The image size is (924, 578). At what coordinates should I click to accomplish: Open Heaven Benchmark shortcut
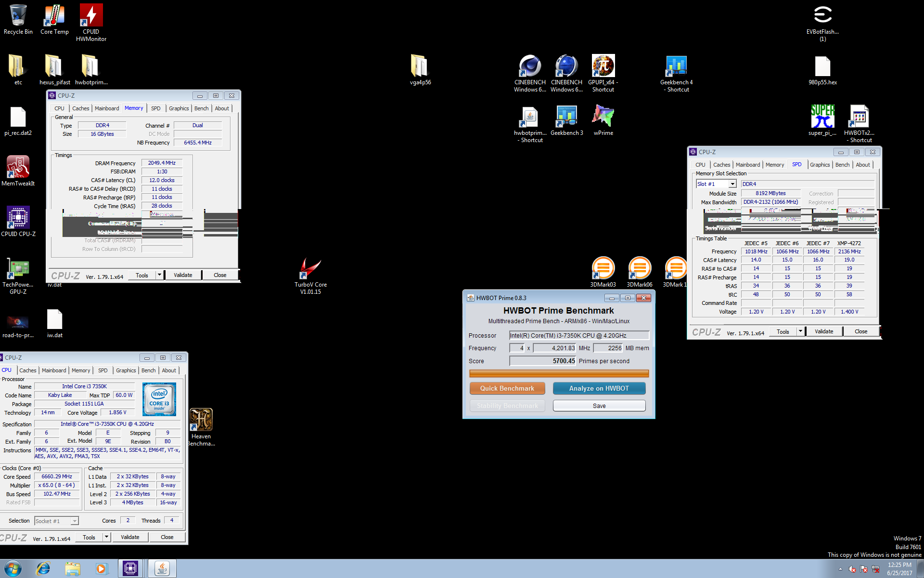[x=201, y=427]
